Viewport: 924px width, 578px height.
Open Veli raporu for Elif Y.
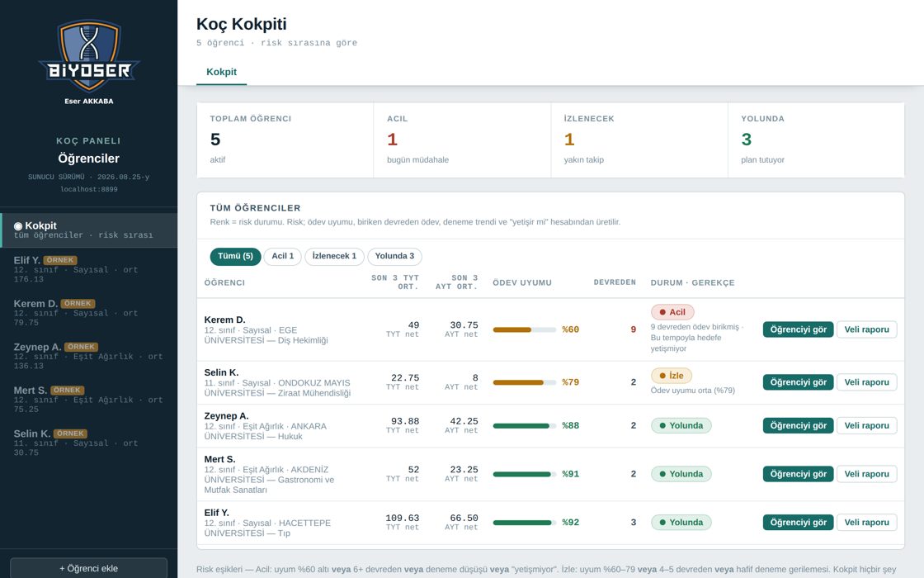click(x=867, y=523)
